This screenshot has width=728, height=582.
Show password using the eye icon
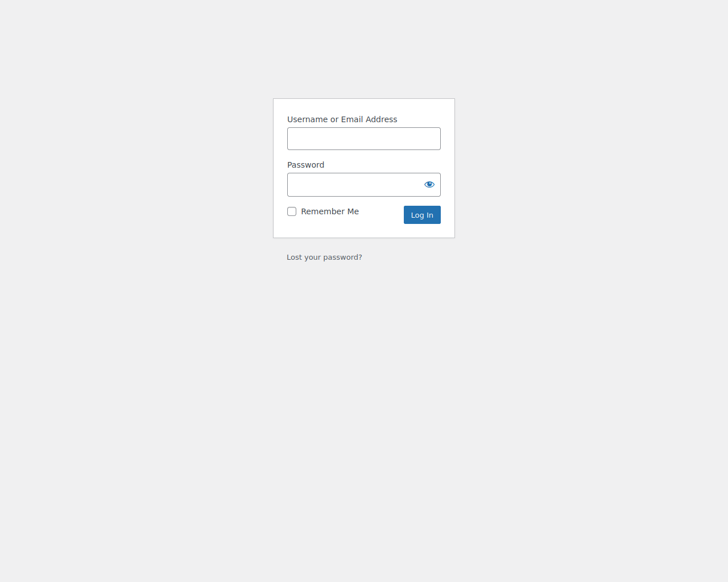coord(429,185)
